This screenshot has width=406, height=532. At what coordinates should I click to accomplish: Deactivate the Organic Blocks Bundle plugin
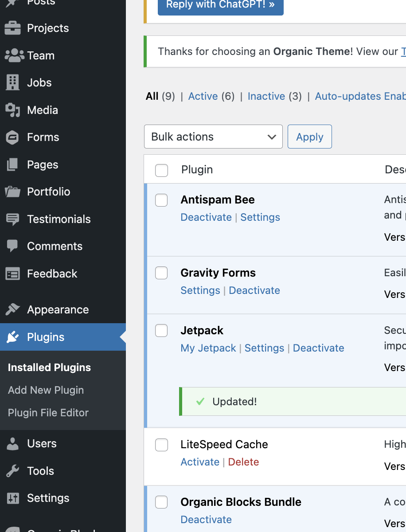tap(206, 520)
